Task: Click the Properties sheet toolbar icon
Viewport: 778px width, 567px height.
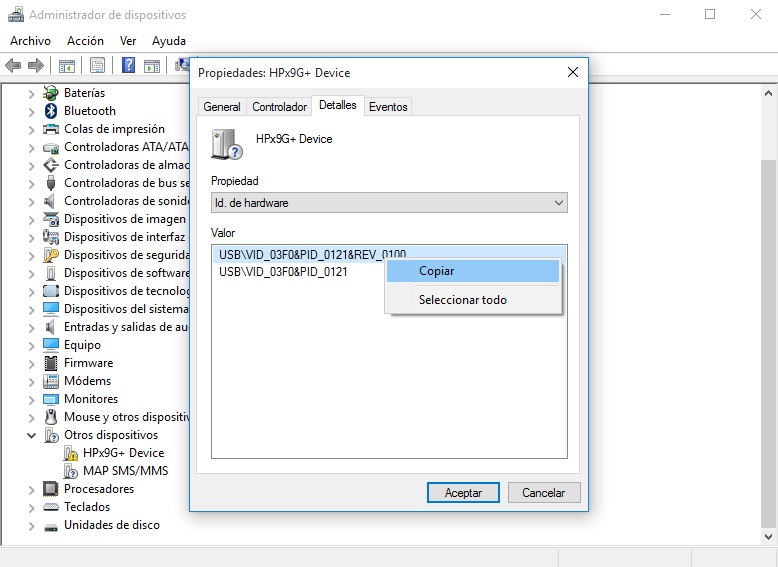Action: (97, 66)
